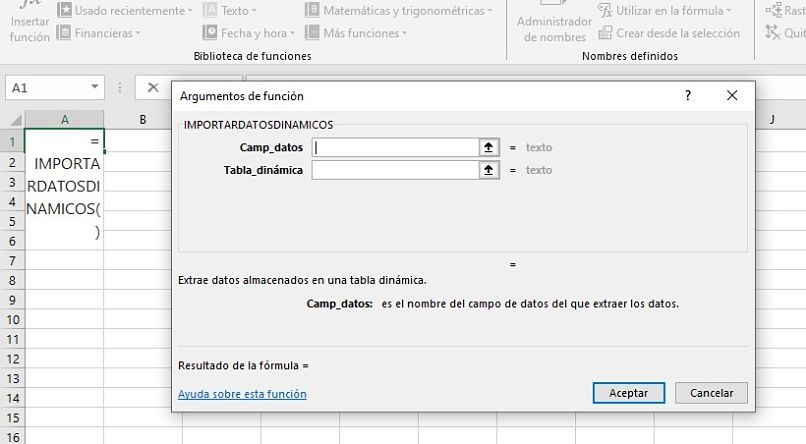Click the Tabla_dinámica input field
This screenshot has width=806, height=444.
(x=396, y=170)
